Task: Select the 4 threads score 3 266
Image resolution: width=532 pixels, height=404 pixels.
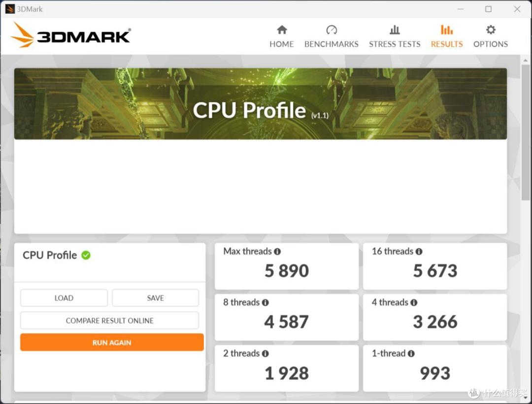Action: pos(435,322)
